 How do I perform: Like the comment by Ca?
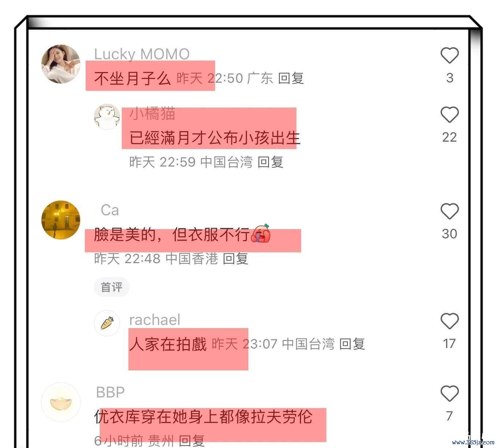pyautogui.click(x=449, y=212)
